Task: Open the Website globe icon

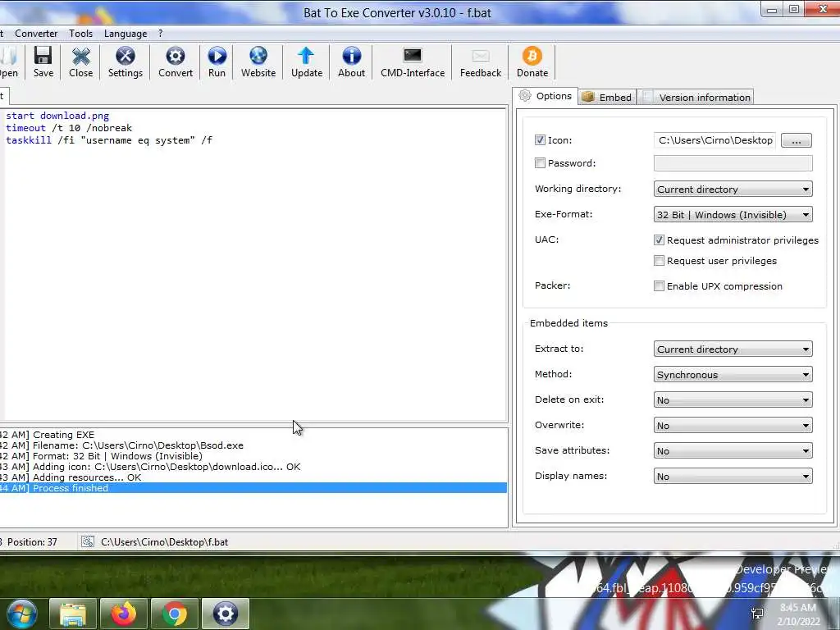Action: 258,62
